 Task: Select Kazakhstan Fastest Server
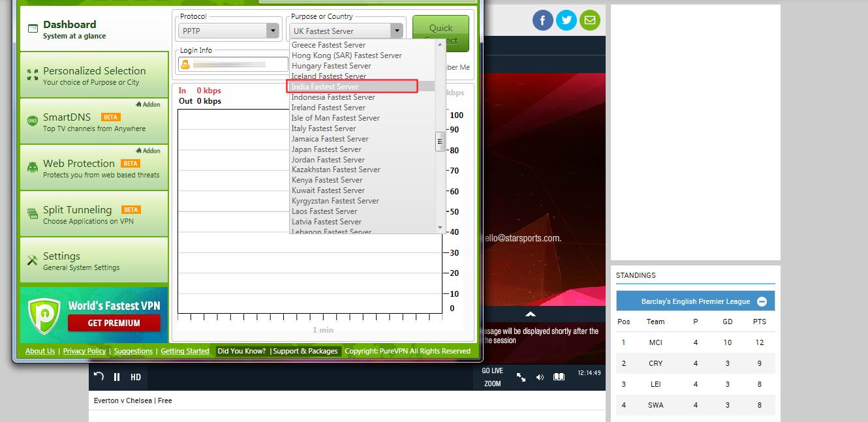coord(362,170)
